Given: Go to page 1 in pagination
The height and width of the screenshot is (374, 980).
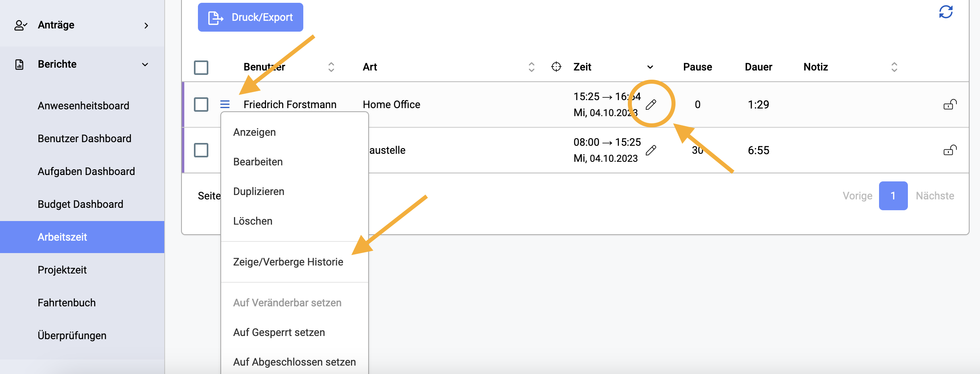Looking at the screenshot, I should [893, 196].
